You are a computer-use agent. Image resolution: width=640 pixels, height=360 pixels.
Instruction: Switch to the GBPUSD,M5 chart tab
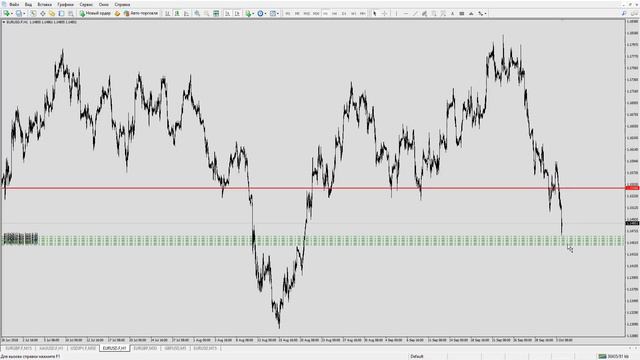[175, 348]
